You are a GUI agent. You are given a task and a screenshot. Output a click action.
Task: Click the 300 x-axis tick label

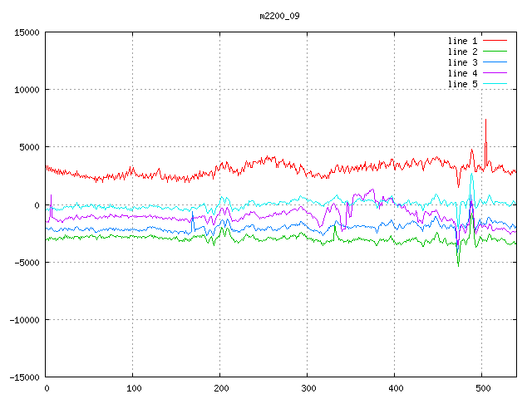307,387
